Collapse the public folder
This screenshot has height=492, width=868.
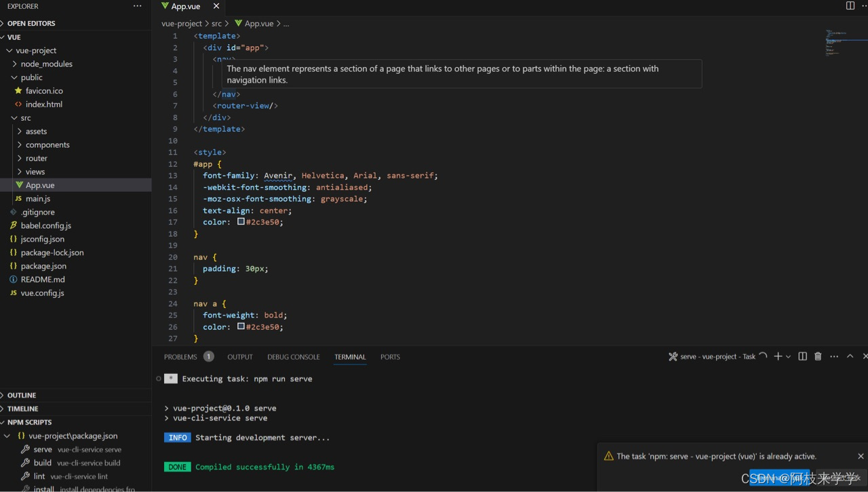[15, 77]
